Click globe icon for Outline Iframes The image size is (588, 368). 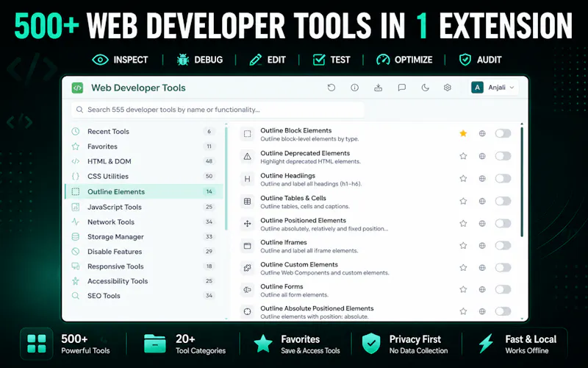482,246
